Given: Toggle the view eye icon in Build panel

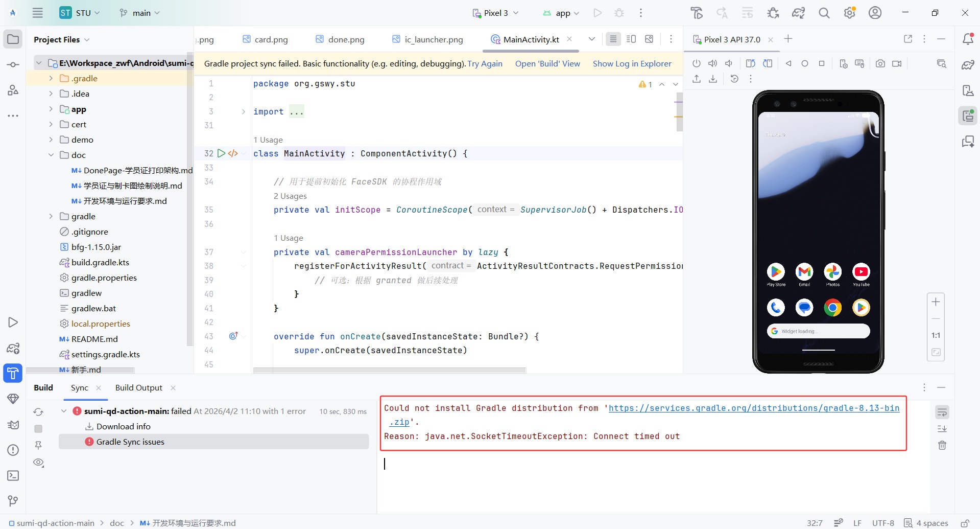Looking at the screenshot, I should [x=38, y=463].
